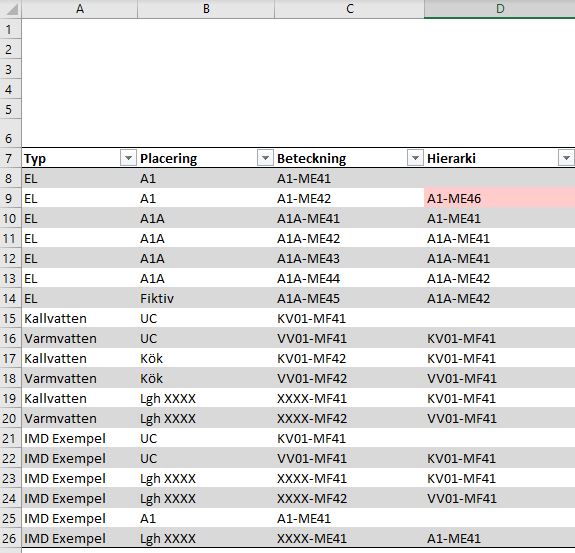Viewport: 575px width, 553px height.
Task: Select A1-ME41 Beteckning cell in row 25
Action: pyautogui.click(x=349, y=518)
